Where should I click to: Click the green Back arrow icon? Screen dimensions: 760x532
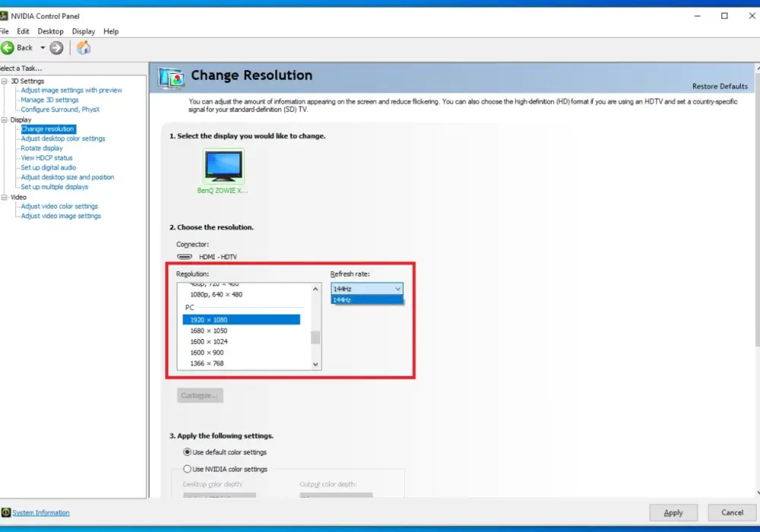[8, 47]
